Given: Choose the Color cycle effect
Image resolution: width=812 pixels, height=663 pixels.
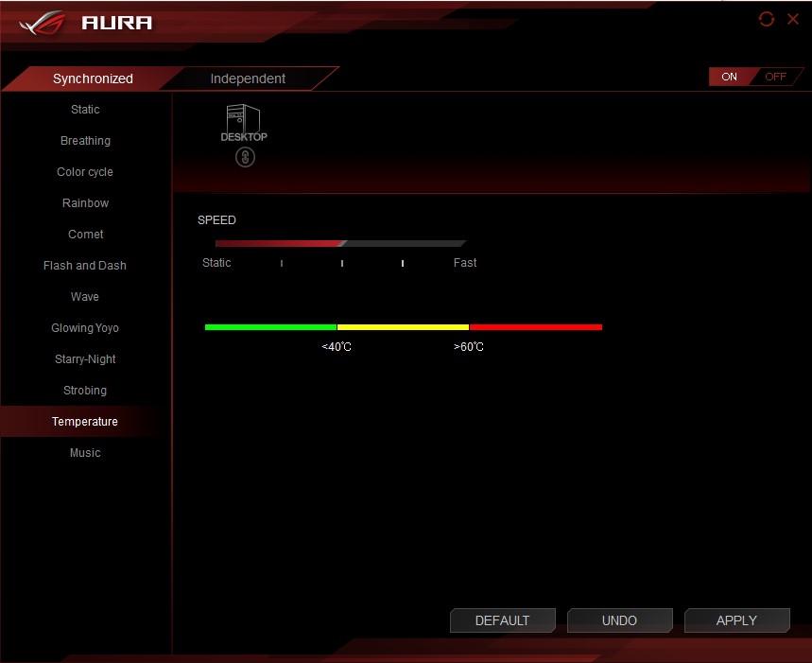Looking at the screenshot, I should 85,172.
